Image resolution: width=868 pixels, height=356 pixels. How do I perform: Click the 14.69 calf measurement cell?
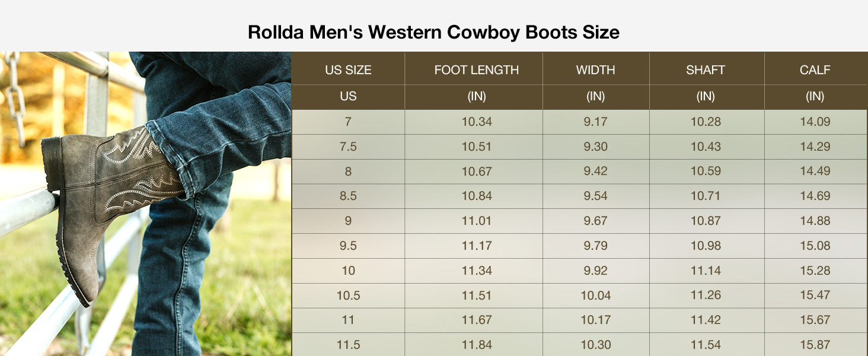(x=815, y=196)
